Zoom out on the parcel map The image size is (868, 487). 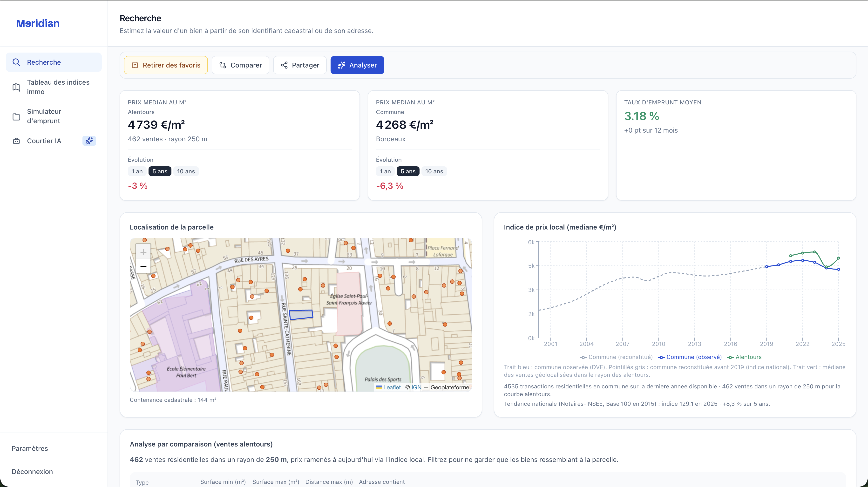143,267
